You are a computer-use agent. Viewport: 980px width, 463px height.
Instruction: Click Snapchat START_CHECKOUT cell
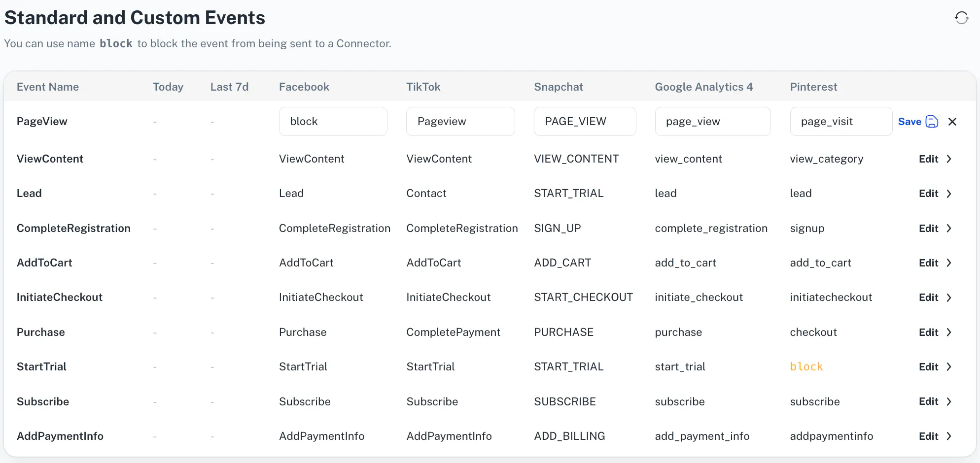(x=584, y=297)
